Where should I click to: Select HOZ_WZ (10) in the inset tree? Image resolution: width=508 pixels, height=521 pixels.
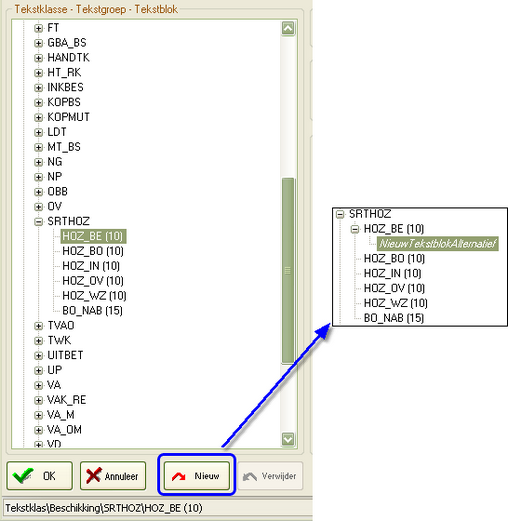coord(395,303)
